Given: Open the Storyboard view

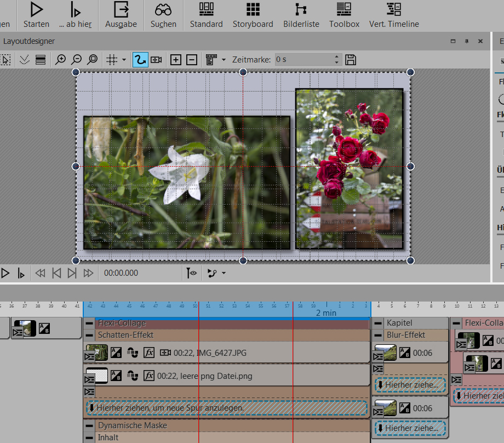Looking at the screenshot, I should [x=253, y=15].
